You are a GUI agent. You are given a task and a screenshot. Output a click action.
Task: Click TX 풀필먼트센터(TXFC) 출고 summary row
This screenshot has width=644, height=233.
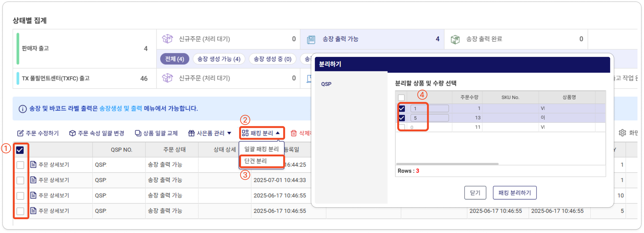(85, 78)
